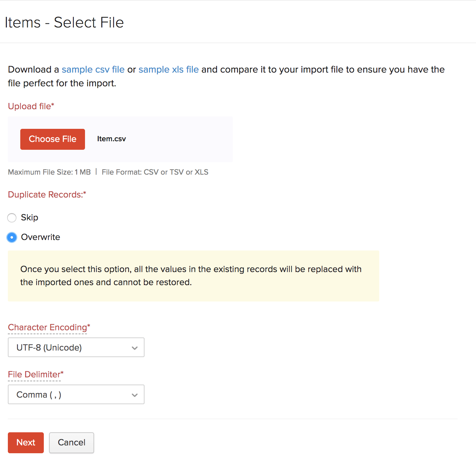Click the Character Encoding chevron icon
This screenshot has height=465, width=476.
point(135,347)
